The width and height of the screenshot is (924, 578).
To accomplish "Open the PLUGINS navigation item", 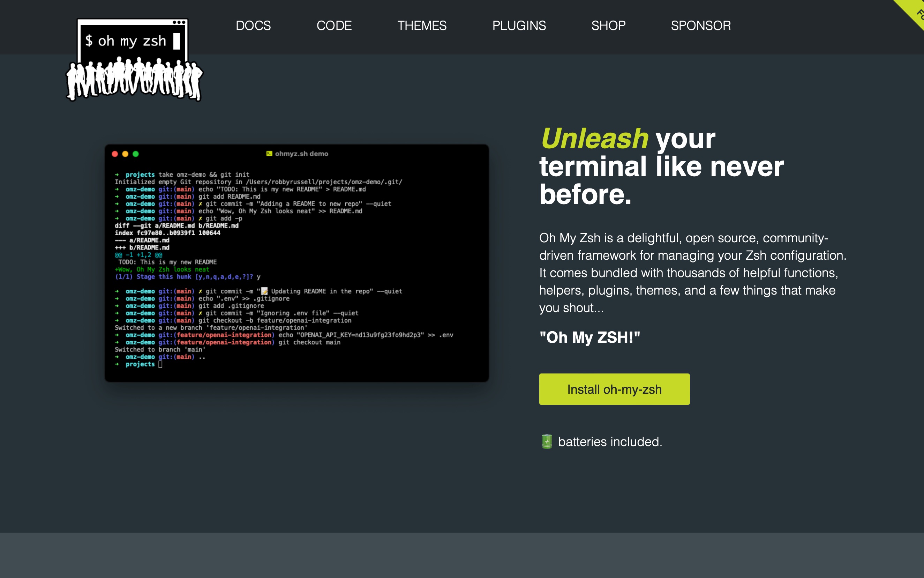I will click(519, 25).
